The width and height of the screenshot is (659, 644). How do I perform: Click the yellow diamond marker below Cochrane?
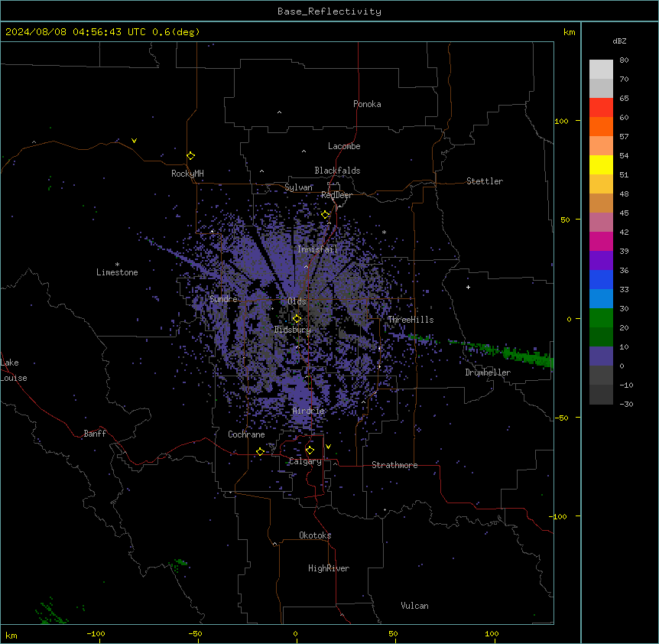[260, 451]
